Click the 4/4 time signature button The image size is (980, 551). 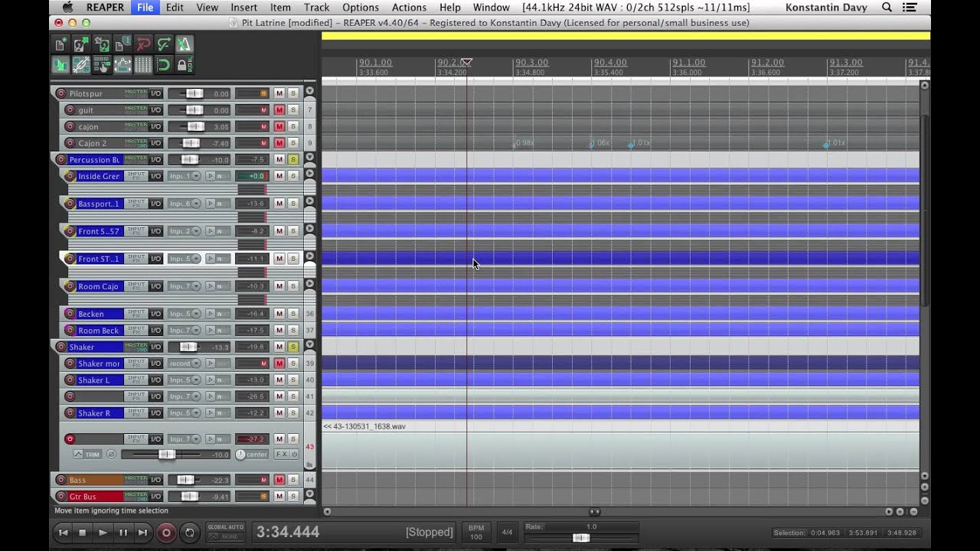[507, 532]
